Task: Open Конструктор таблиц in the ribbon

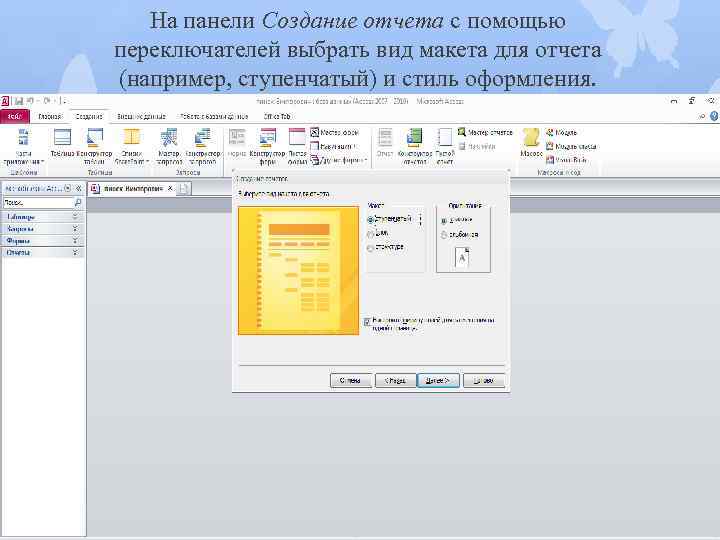Action: tap(95, 146)
